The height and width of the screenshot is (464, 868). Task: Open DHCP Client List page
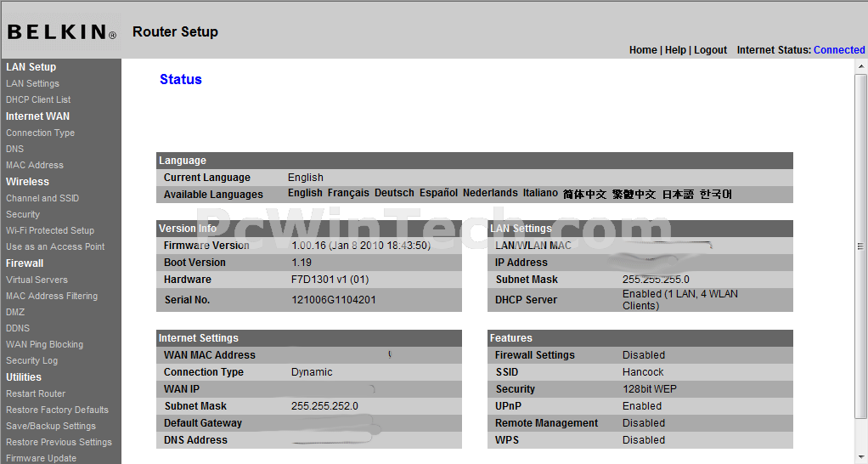(x=38, y=99)
